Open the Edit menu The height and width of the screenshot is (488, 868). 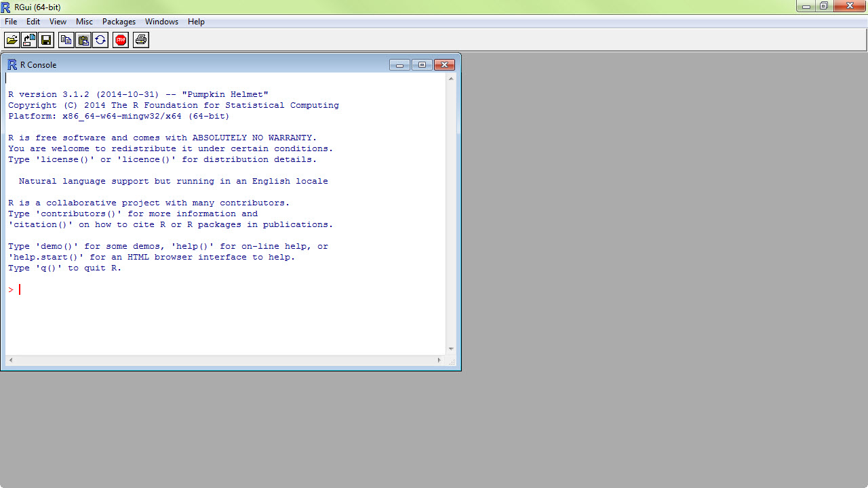pyautogui.click(x=33, y=22)
